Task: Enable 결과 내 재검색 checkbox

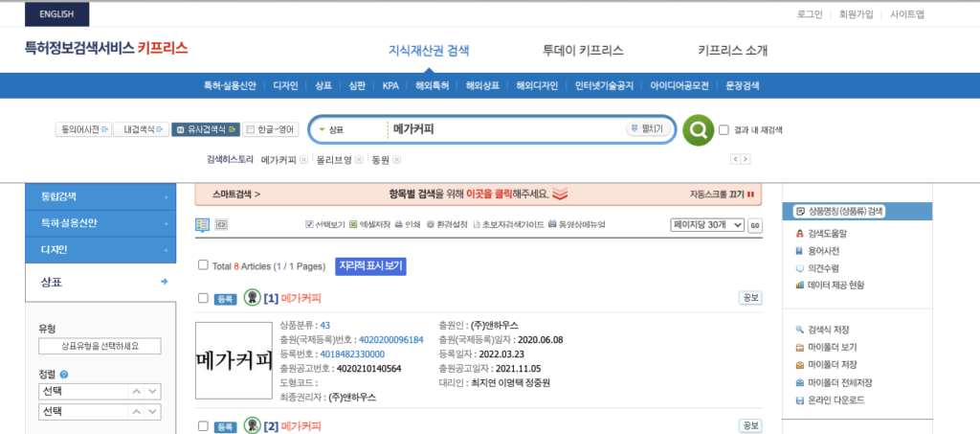Action: [x=724, y=130]
